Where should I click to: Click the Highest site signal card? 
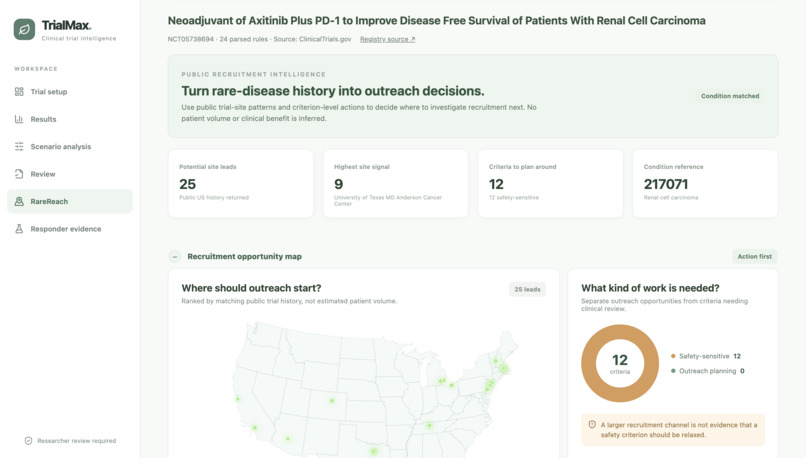[396, 184]
